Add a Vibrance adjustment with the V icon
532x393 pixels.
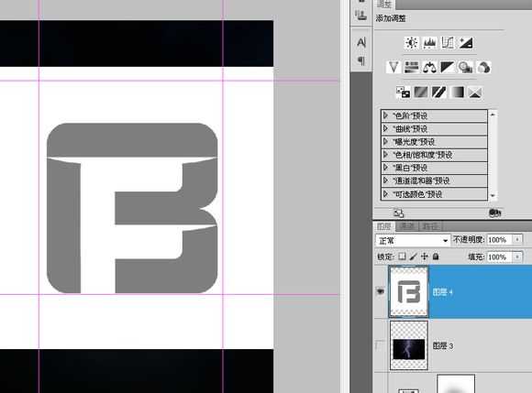(x=393, y=67)
